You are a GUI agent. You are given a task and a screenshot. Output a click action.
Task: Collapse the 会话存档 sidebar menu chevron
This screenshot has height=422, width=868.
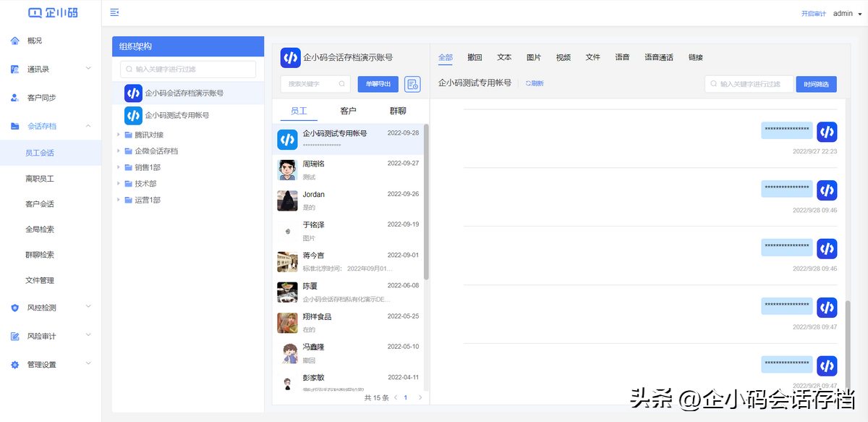click(88, 126)
